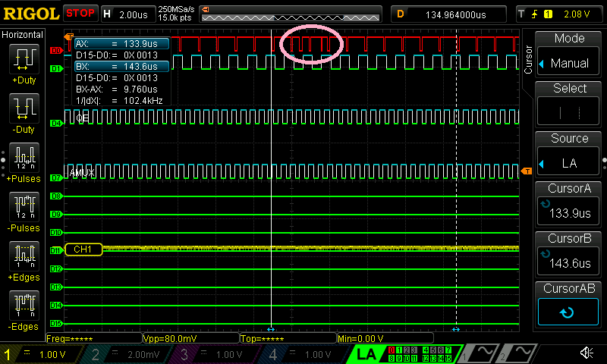Click the vertical Cursor side tab
607x364 pixels.
tap(528, 58)
